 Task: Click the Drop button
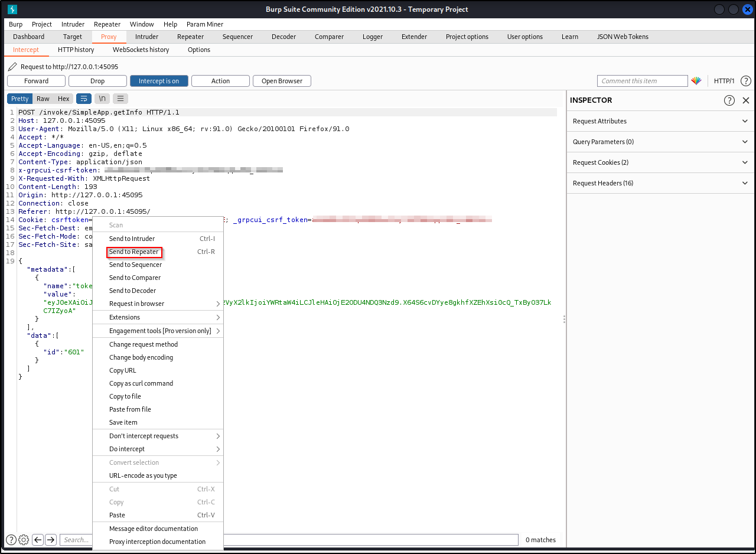tap(97, 81)
